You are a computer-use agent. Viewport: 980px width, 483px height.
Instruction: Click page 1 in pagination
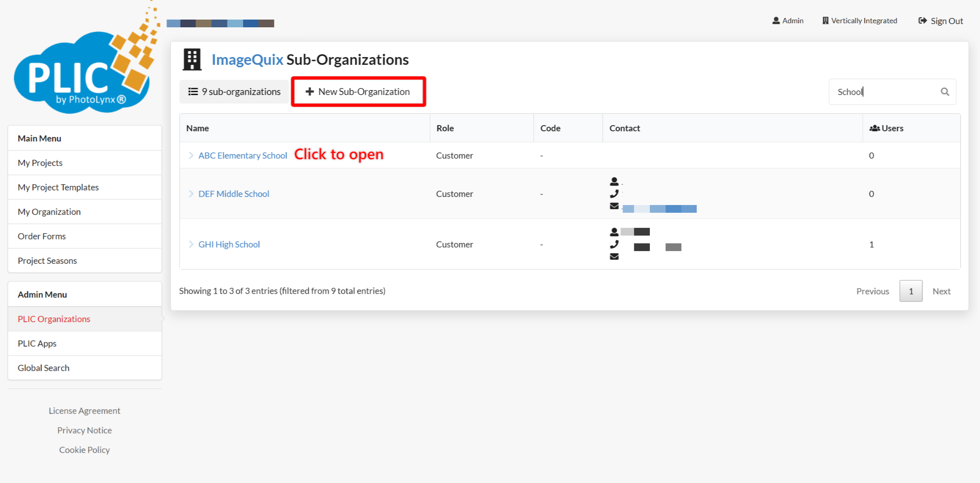(911, 291)
